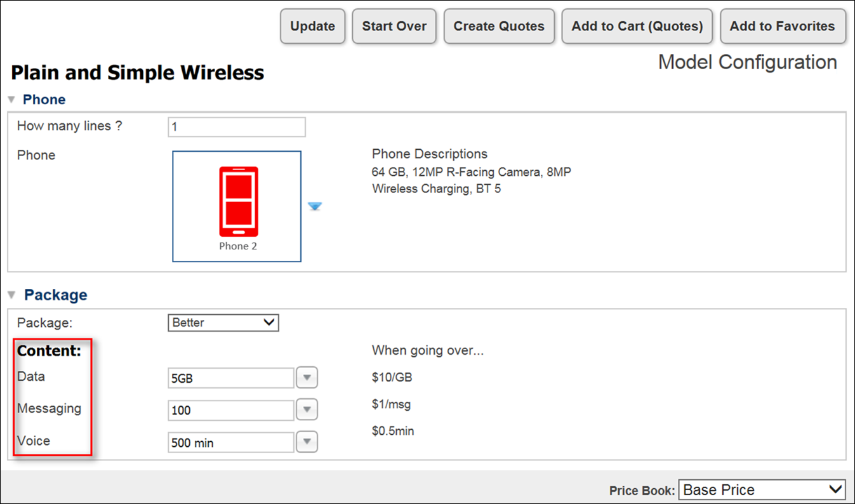Click the Data field showing 5GB
The image size is (855, 504).
231,378
